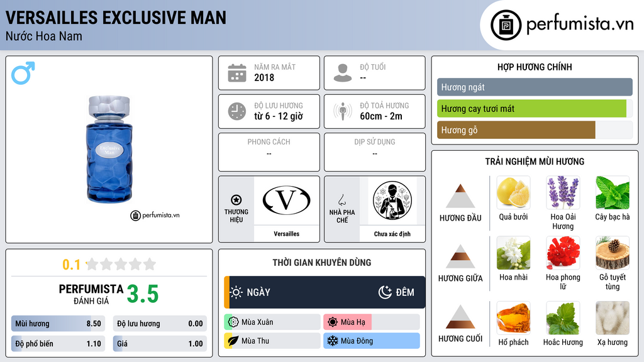Click the Mùa Đông season bar

pos(372,341)
